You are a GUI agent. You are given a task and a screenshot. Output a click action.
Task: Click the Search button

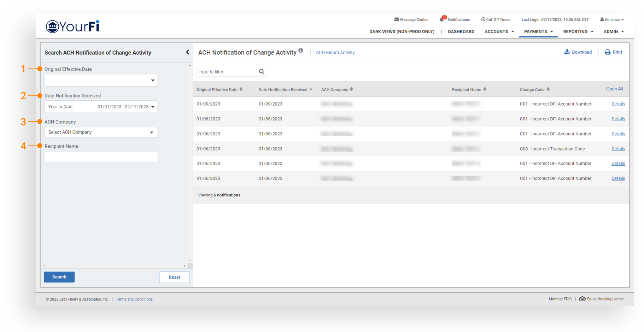coord(59,277)
